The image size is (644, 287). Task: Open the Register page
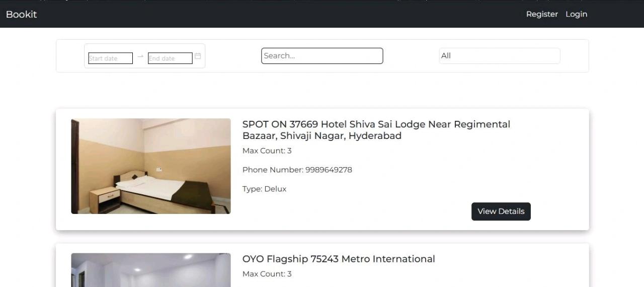tap(542, 14)
